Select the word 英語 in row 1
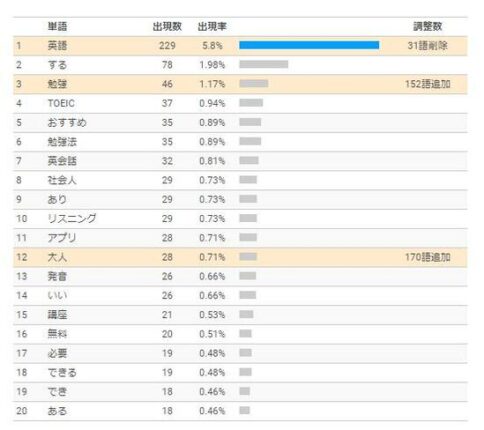This screenshot has height=430, width=484. [x=57, y=46]
